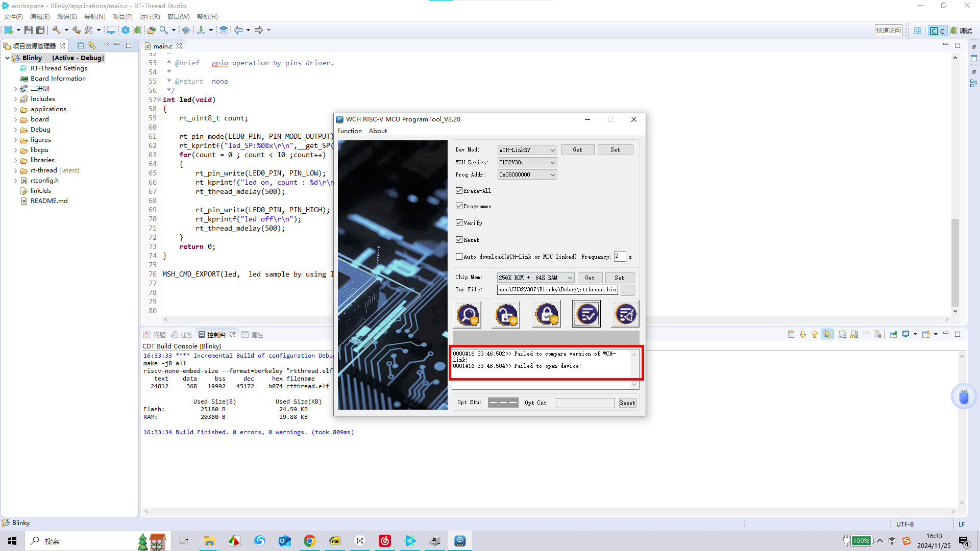Click the Set button next to Chip Mem
Viewport: 980px width, 551px height.
coord(619,278)
